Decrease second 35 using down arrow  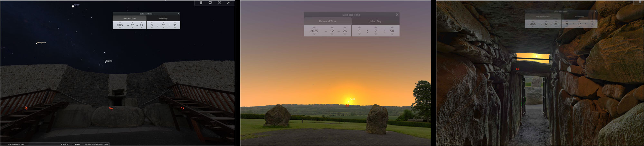click(175, 28)
